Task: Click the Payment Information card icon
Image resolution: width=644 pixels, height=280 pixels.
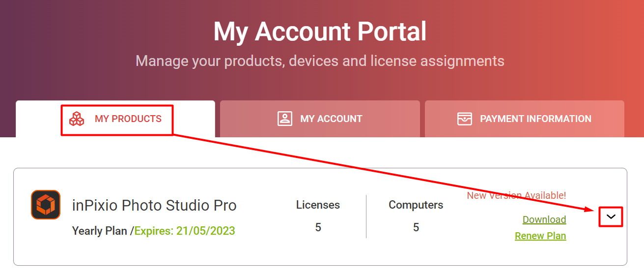Action: pos(464,119)
